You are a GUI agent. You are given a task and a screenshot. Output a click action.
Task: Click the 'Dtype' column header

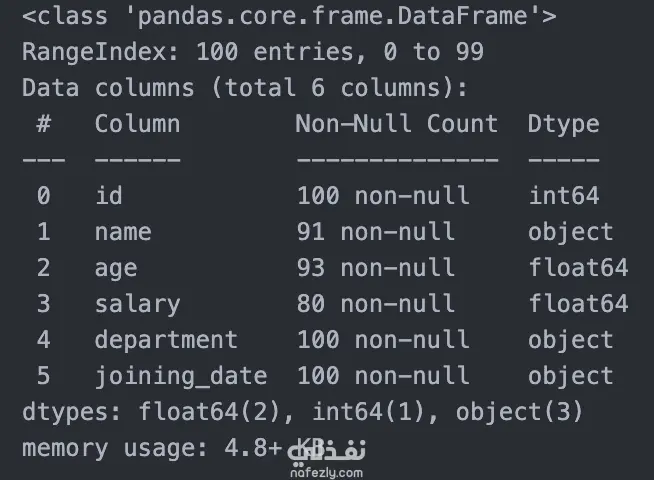point(563,125)
